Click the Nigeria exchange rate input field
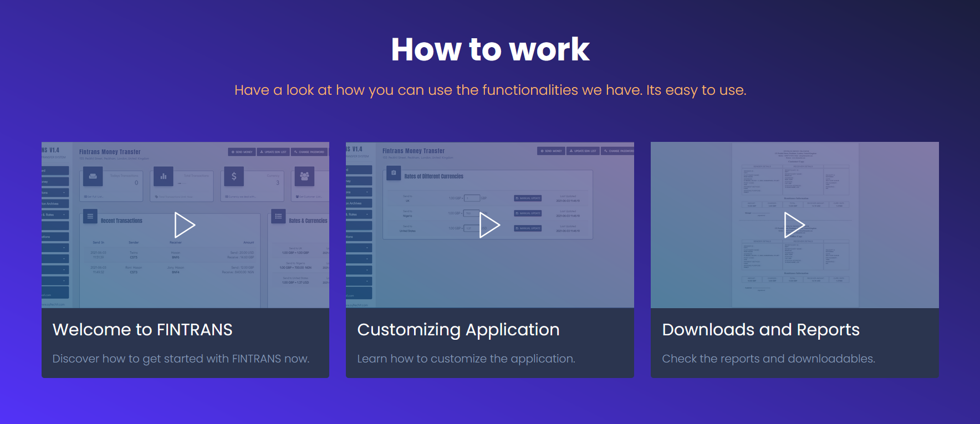 tap(471, 213)
